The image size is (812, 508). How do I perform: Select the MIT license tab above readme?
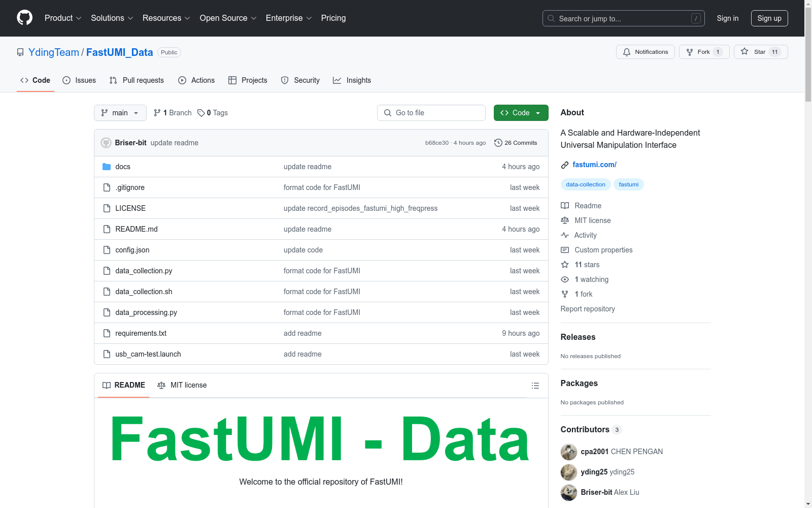pos(182,385)
